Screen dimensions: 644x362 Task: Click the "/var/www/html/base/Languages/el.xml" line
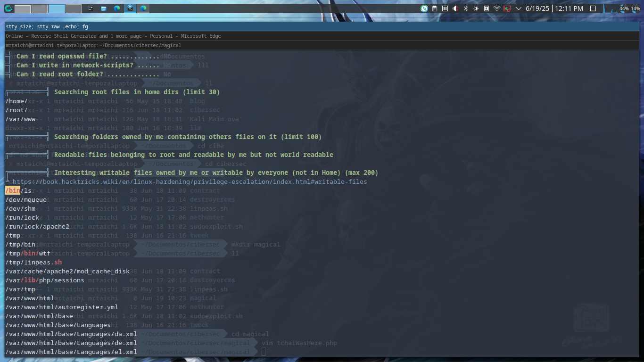[x=71, y=352]
